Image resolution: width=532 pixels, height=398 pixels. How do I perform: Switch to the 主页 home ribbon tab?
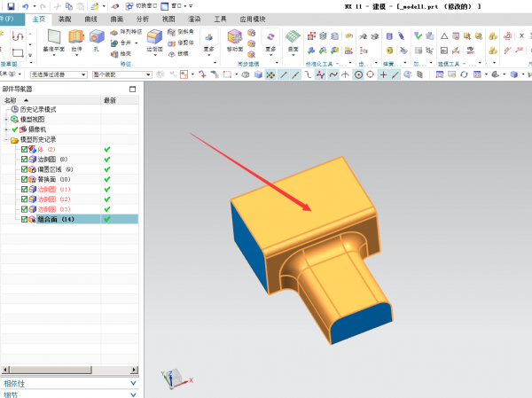coord(39,20)
